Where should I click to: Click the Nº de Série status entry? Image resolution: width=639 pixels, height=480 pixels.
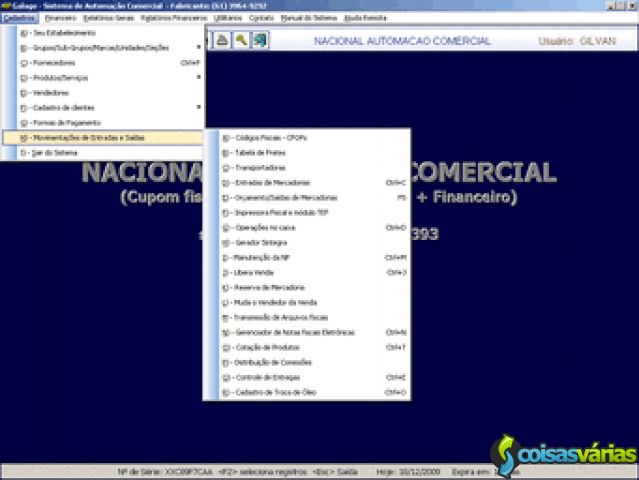[165, 472]
